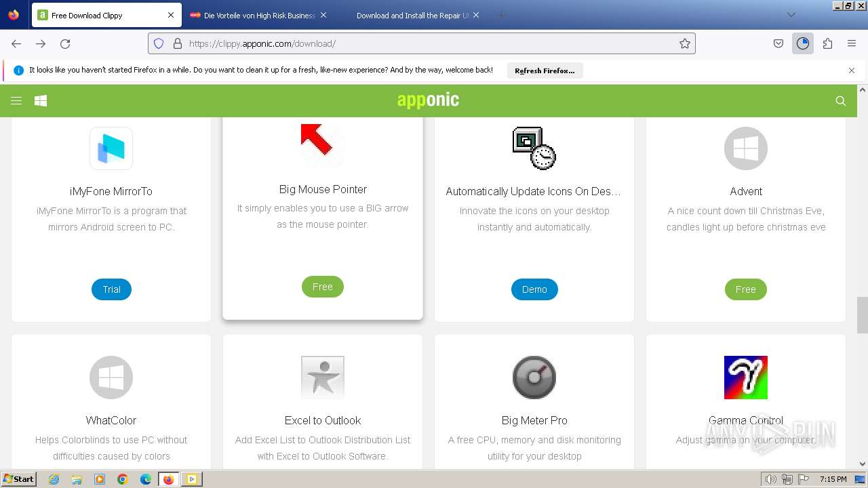Open the WhatColor app placeholder icon
This screenshot has width=868, height=488.
pyautogui.click(x=111, y=378)
